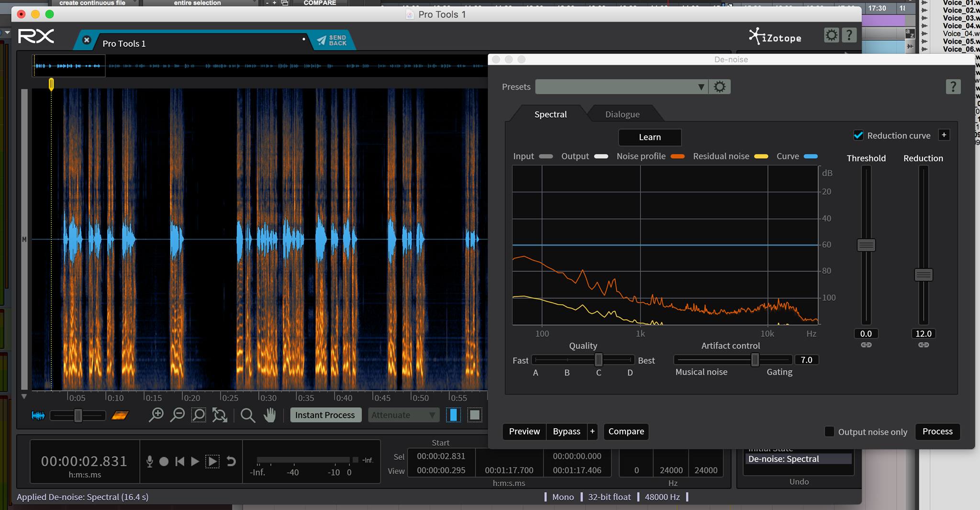Click the zoom in magnifier icon
The image size is (980, 510).
[x=156, y=415]
